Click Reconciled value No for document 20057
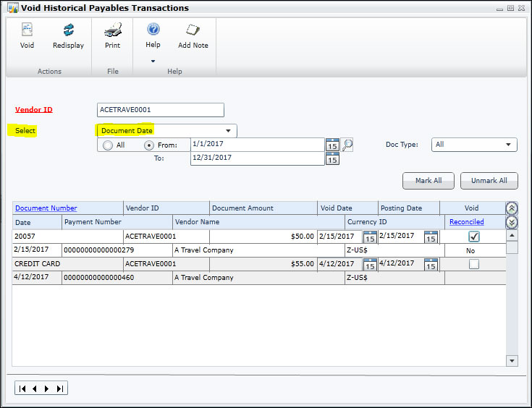Image resolution: width=532 pixels, height=408 pixels. (470, 251)
